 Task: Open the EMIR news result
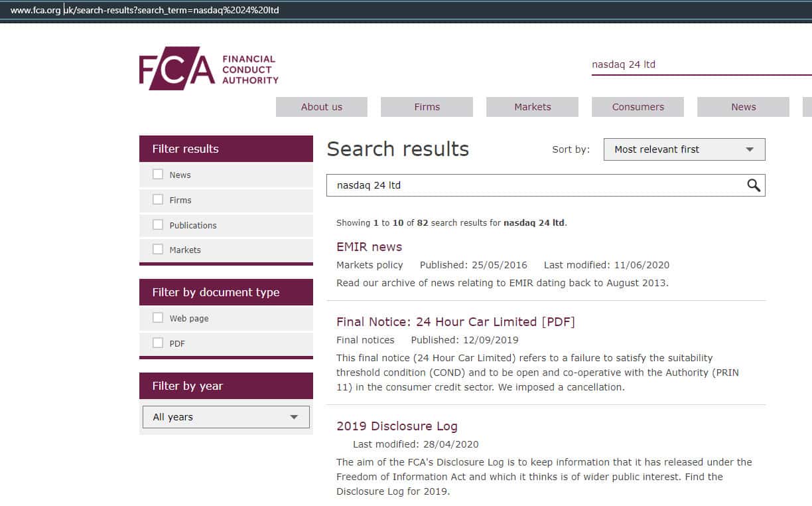(x=370, y=246)
